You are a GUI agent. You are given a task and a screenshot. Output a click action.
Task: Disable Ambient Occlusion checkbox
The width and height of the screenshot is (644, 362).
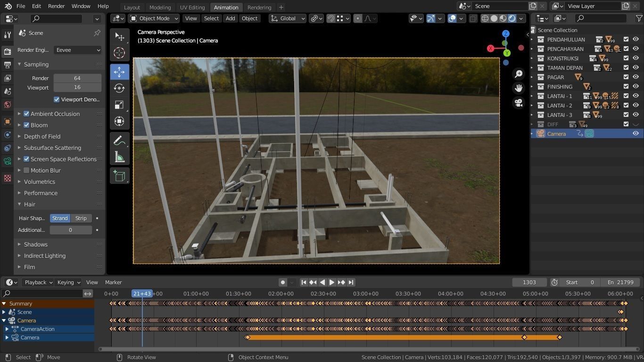pyautogui.click(x=26, y=114)
